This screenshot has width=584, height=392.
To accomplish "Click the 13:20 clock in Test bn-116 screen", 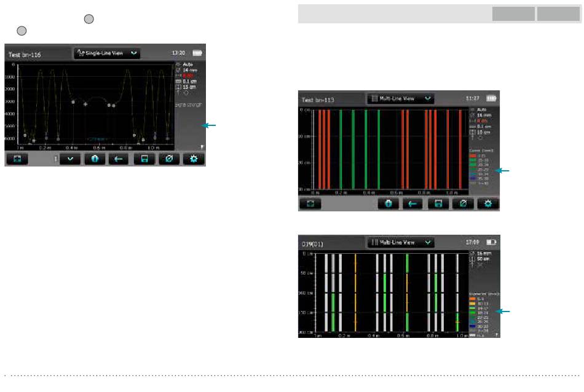I will [178, 53].
